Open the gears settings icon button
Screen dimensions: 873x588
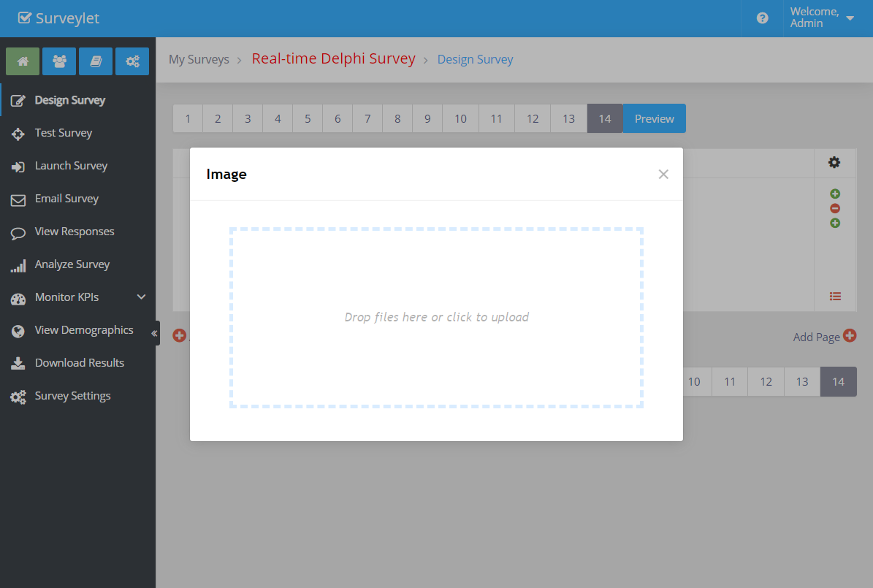[x=132, y=61]
